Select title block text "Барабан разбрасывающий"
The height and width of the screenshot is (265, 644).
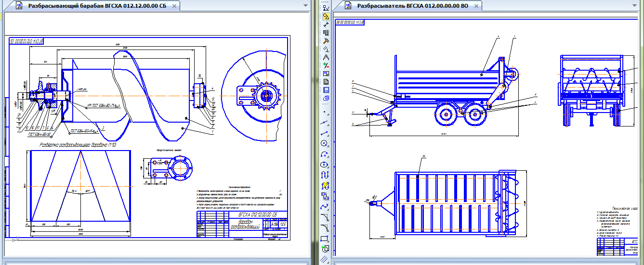[245, 224]
